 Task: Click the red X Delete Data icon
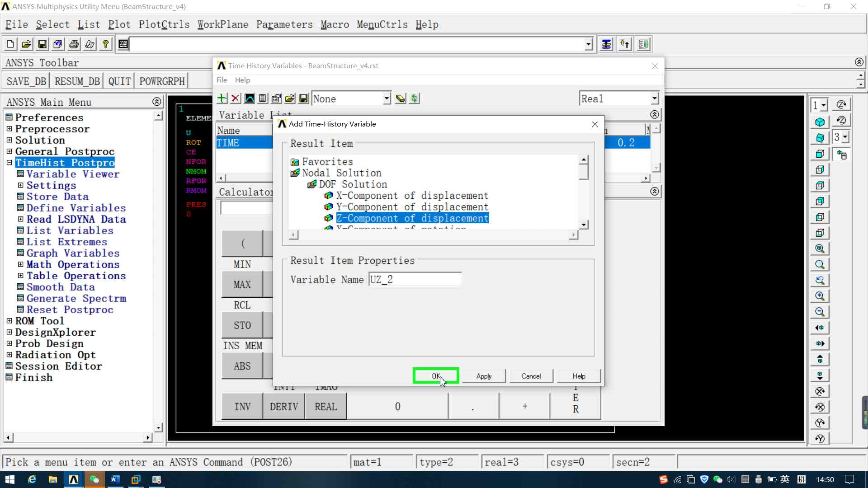point(236,99)
